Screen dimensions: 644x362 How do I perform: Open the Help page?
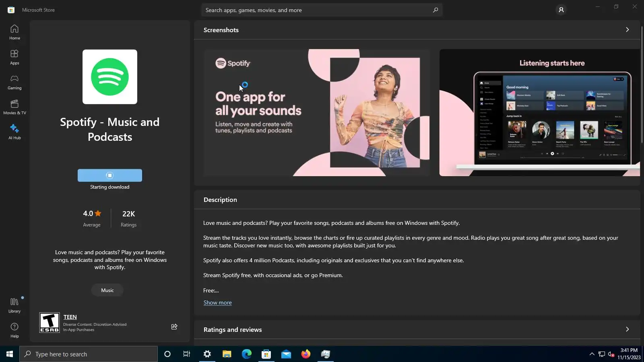coord(14,330)
